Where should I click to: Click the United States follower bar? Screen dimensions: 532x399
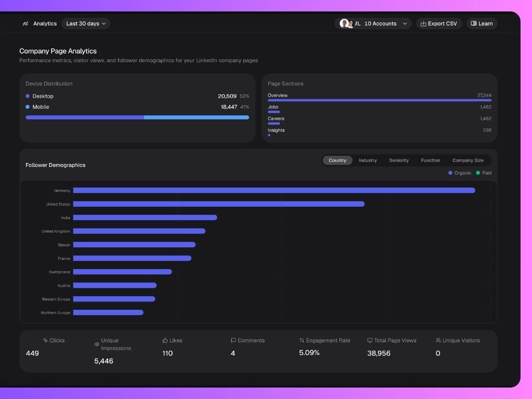(219, 204)
